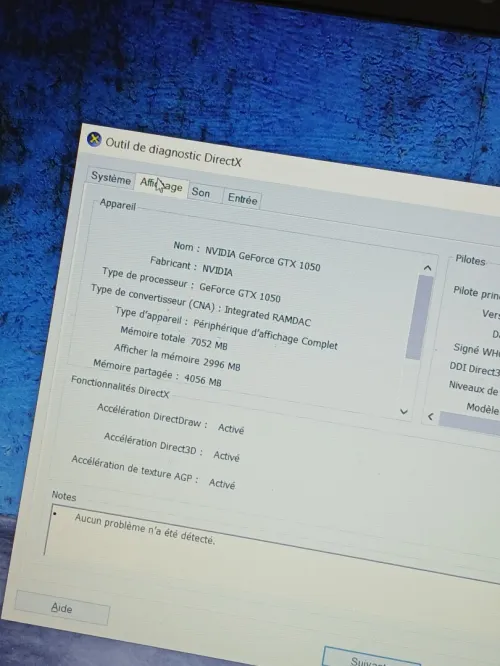
Task: Click the 'Fabricant : NVIDIA' line
Action: tap(191, 266)
